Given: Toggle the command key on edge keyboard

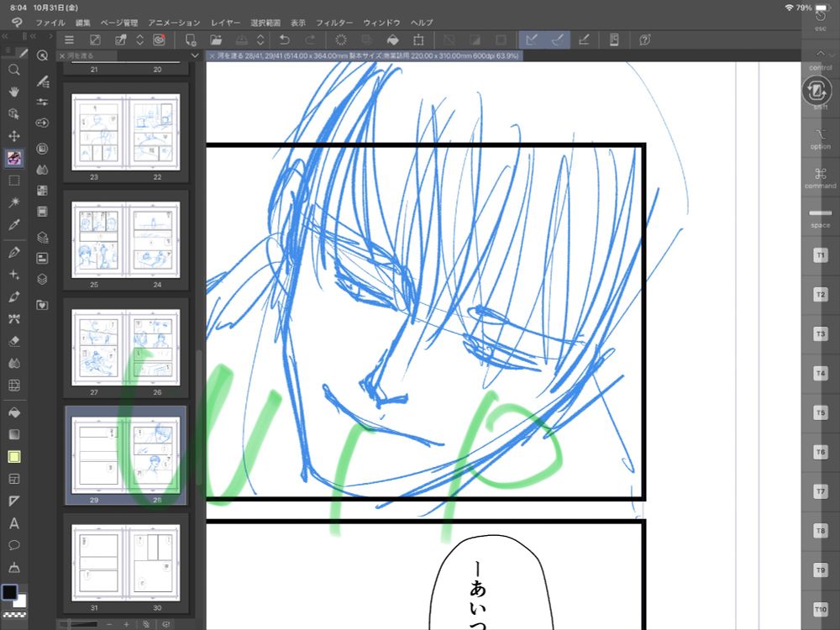Looking at the screenshot, I should (x=820, y=178).
